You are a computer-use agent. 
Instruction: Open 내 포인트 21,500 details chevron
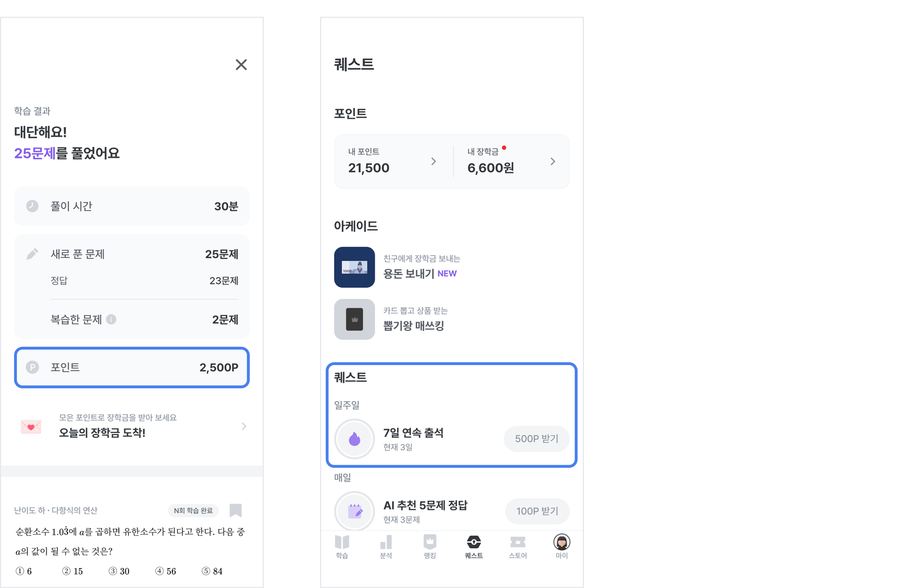click(433, 162)
